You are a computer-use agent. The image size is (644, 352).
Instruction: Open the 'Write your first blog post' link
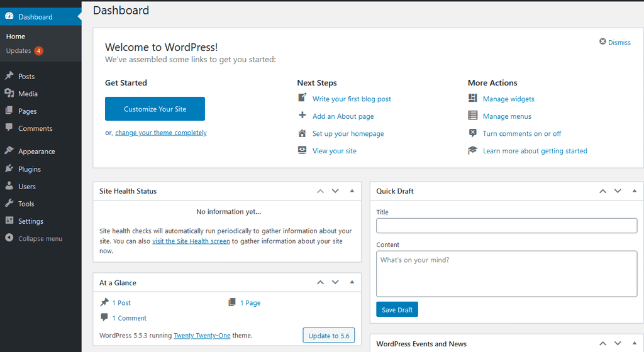[352, 99]
